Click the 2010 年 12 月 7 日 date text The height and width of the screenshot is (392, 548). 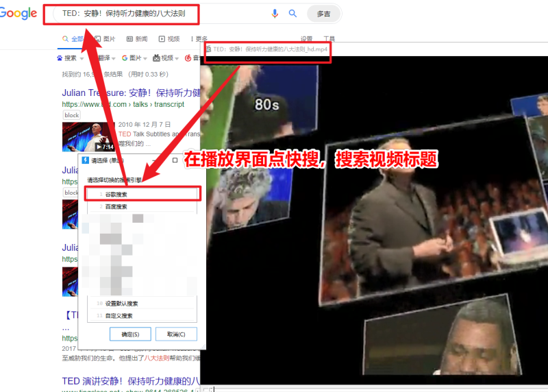pos(145,125)
